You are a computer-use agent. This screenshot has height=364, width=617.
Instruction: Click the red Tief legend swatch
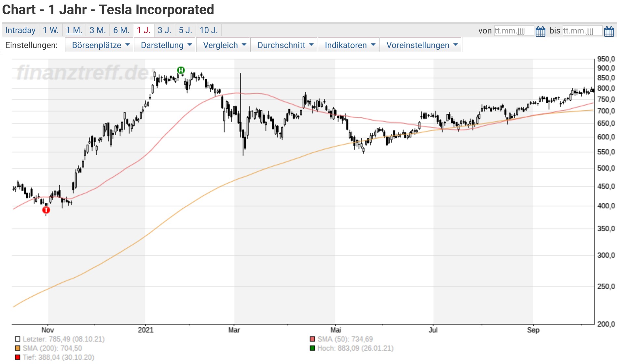pos(18,357)
